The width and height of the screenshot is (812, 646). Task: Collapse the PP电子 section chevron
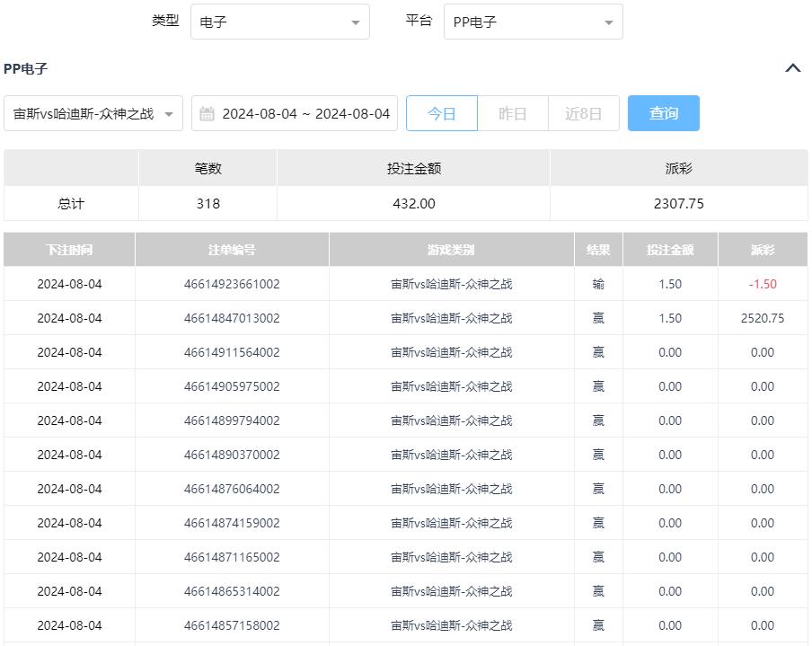792,68
